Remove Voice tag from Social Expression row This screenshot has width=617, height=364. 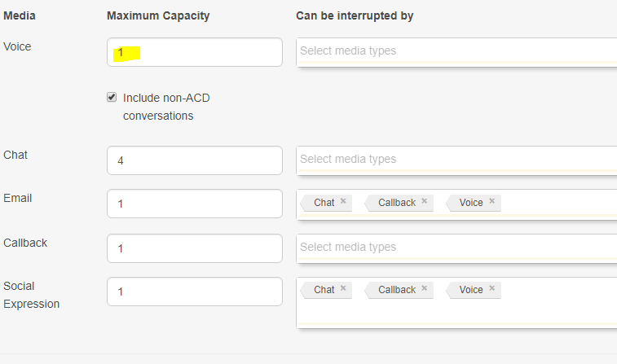click(x=491, y=289)
